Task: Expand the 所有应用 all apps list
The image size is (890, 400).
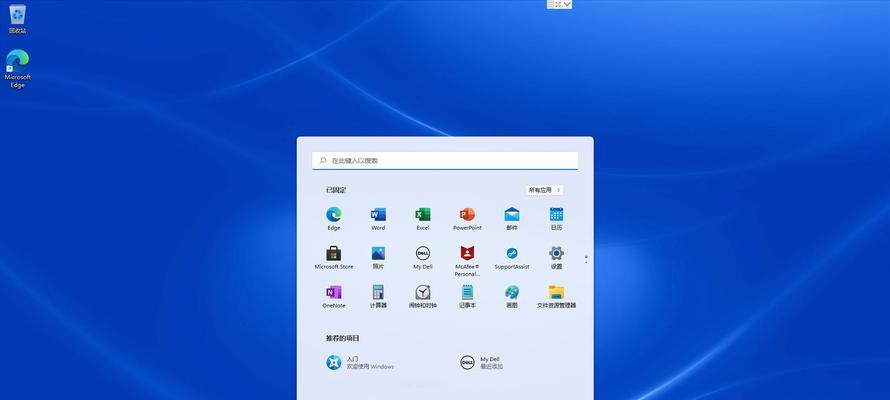Action: [x=544, y=190]
